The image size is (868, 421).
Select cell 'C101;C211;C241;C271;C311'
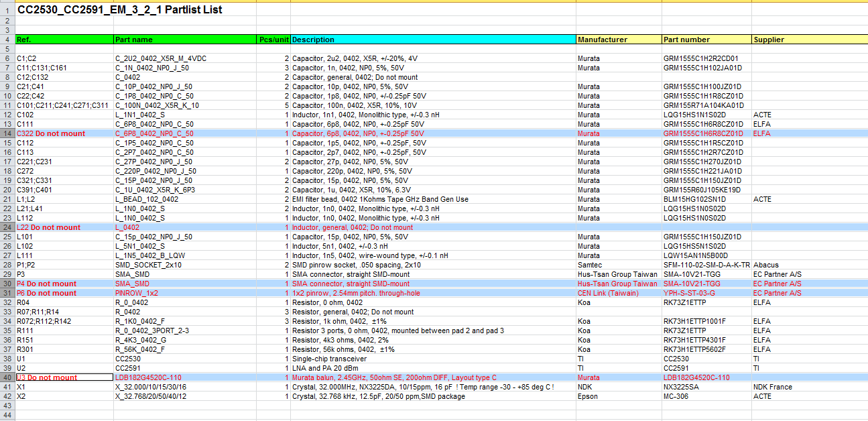point(64,105)
